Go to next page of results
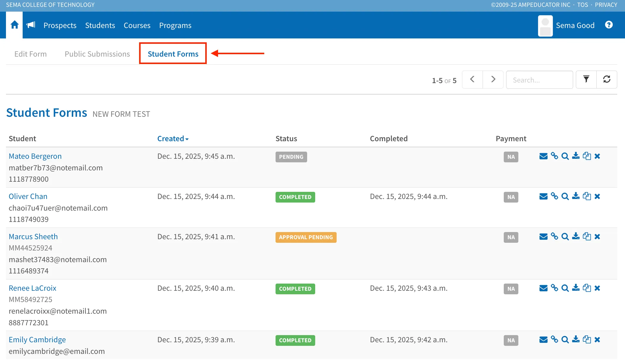 [493, 80]
